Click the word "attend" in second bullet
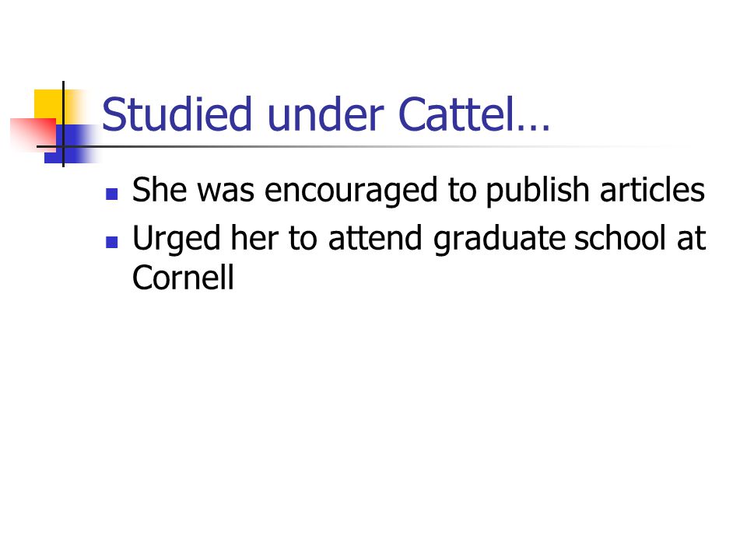 point(375,238)
